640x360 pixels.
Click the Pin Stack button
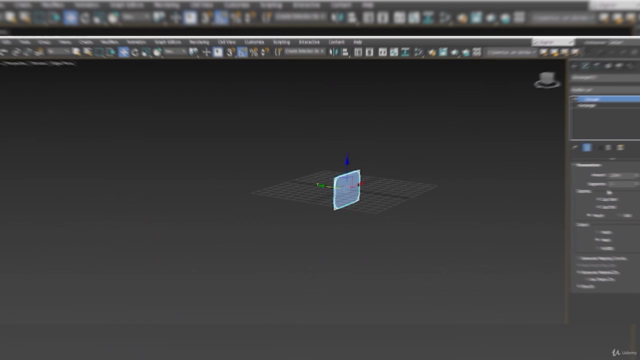click(x=575, y=148)
